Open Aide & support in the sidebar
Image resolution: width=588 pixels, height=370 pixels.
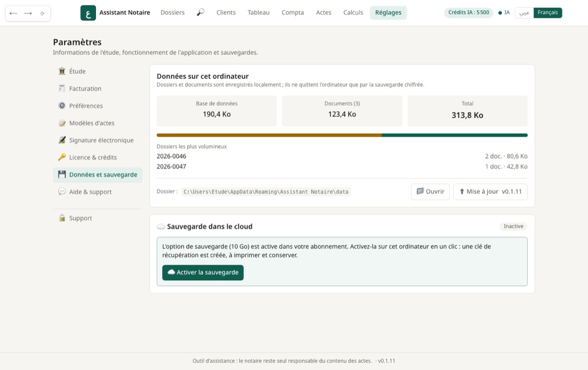click(x=98, y=192)
